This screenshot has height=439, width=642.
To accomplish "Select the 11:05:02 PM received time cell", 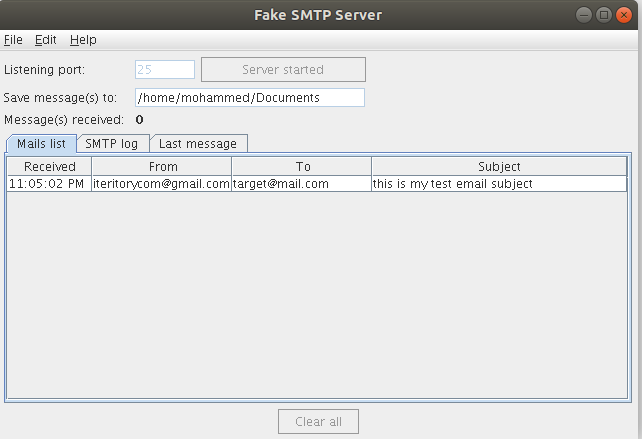I will 49,184.
